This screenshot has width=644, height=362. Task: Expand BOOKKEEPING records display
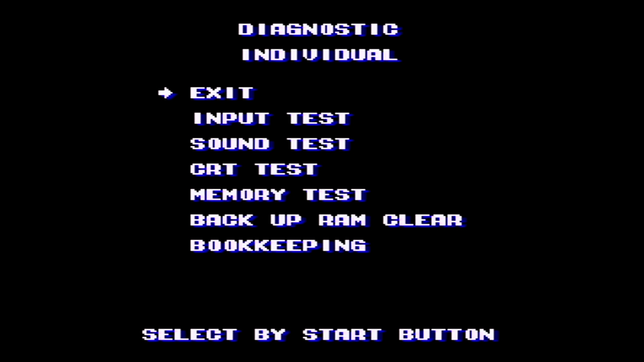coord(277,246)
